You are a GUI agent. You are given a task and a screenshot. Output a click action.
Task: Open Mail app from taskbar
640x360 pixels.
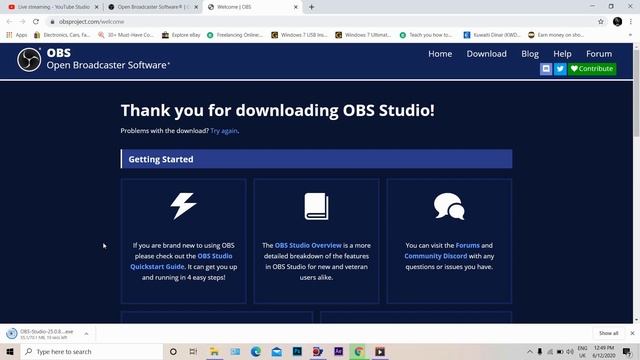(x=276, y=351)
